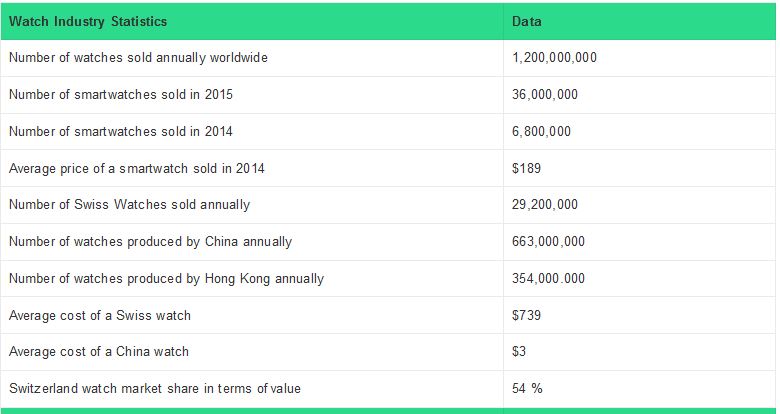The height and width of the screenshot is (414, 780).
Task: Click the 1,200,000,000 value cell
Action: pyautogui.click(x=554, y=58)
